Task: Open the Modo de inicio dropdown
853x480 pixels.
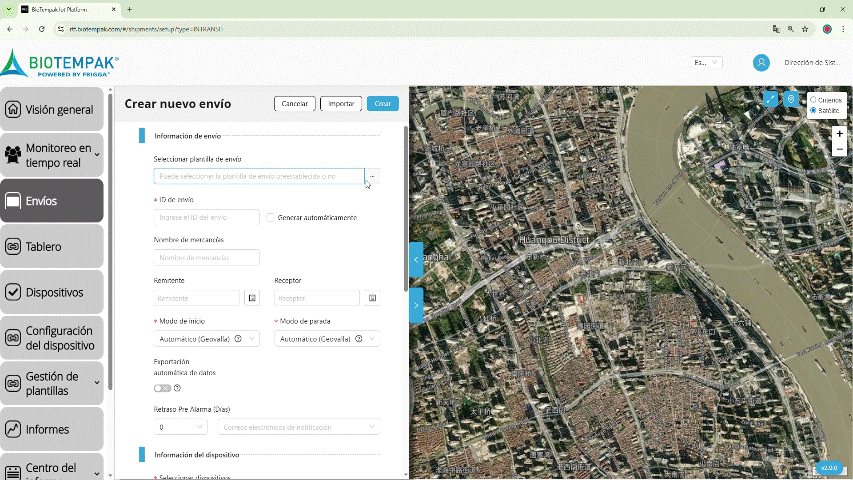Action: tap(205, 339)
